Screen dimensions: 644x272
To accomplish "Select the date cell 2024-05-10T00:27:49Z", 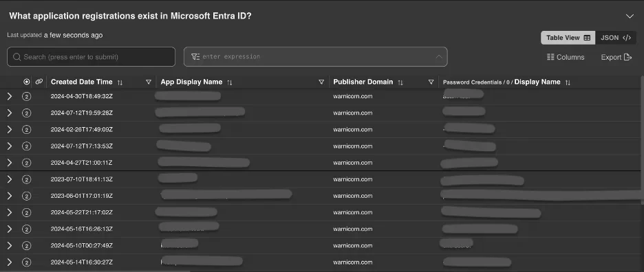I will (82, 246).
